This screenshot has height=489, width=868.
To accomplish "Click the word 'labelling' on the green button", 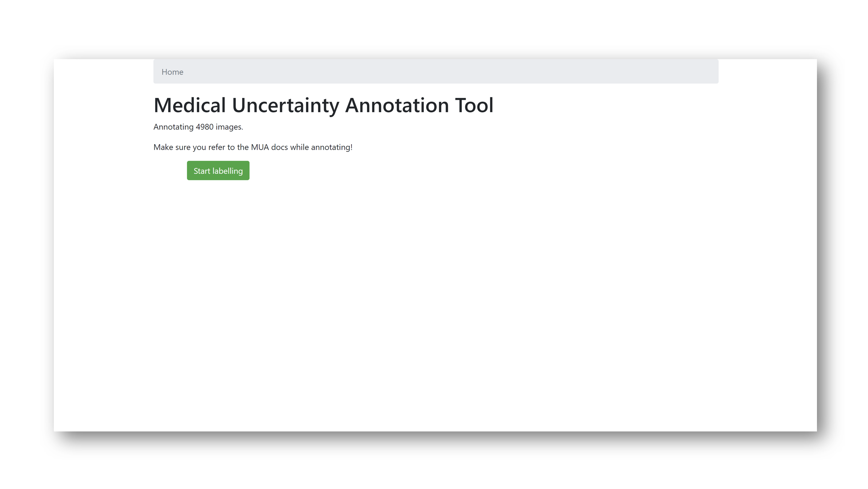I will click(x=227, y=171).
